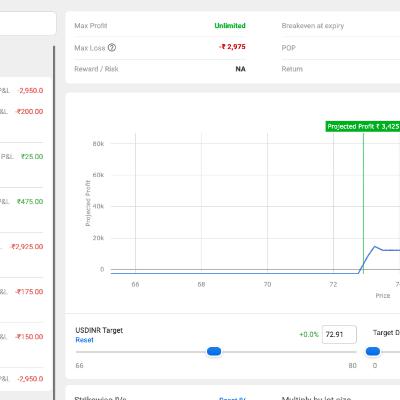Click the Unlimited max profit value

click(230, 26)
